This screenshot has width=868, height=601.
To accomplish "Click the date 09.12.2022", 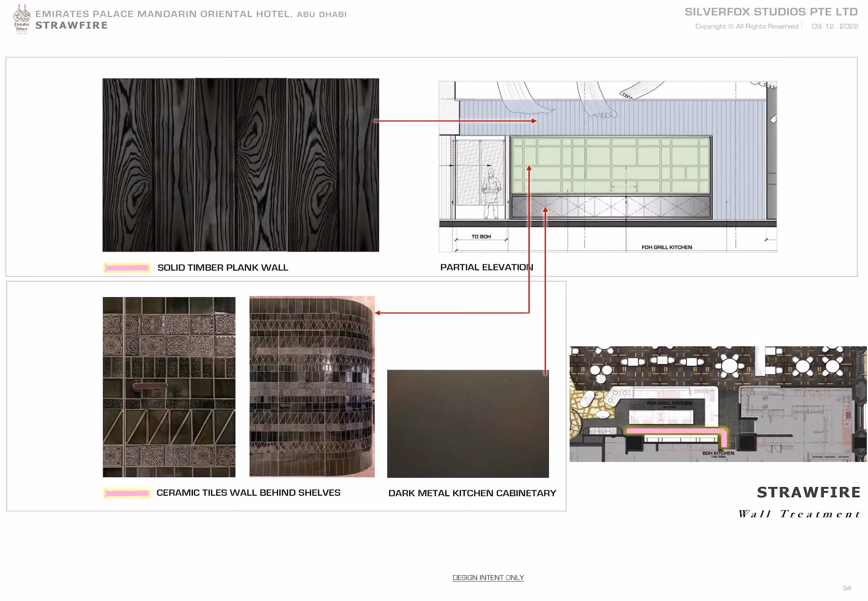I will coord(835,26).
